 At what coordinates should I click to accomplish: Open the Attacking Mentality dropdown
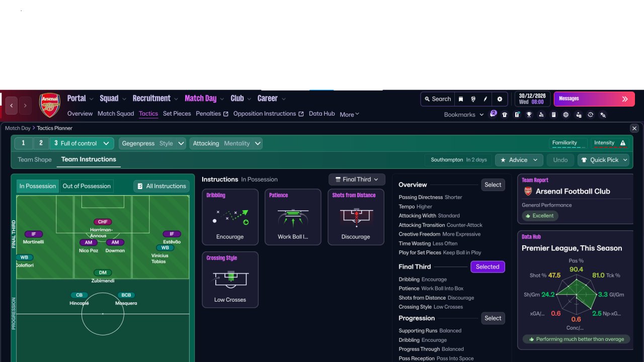coord(227,143)
